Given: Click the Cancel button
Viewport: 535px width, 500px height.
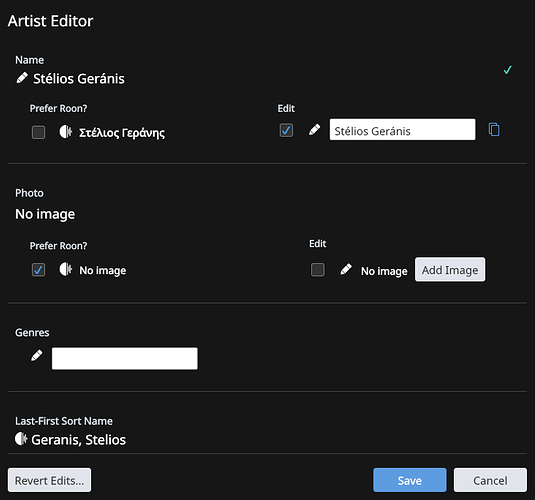Looking at the screenshot, I should [490, 480].
